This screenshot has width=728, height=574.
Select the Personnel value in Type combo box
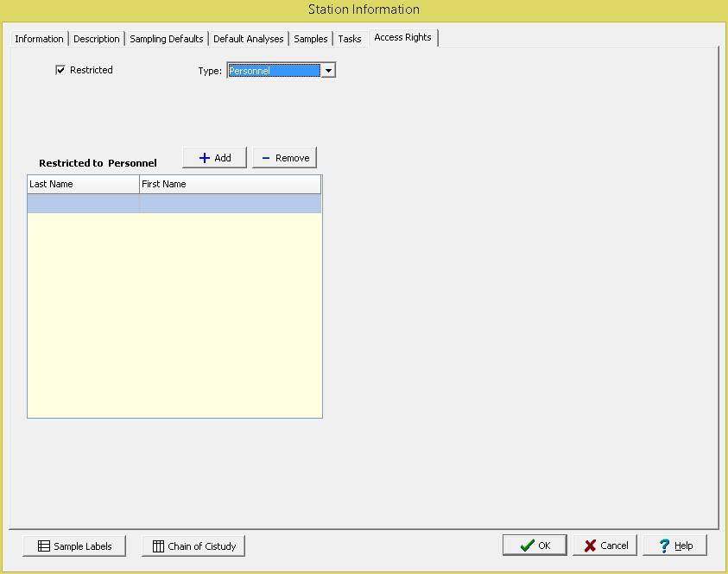click(x=273, y=71)
